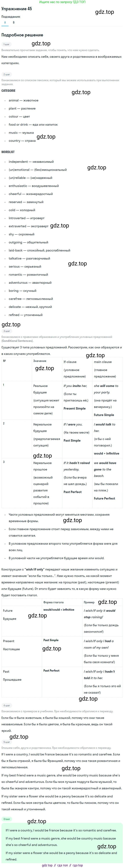The height and width of the screenshot is (868, 125).
Task: Click the 'WORDLIST' list heading
Action: pos(8,152)
